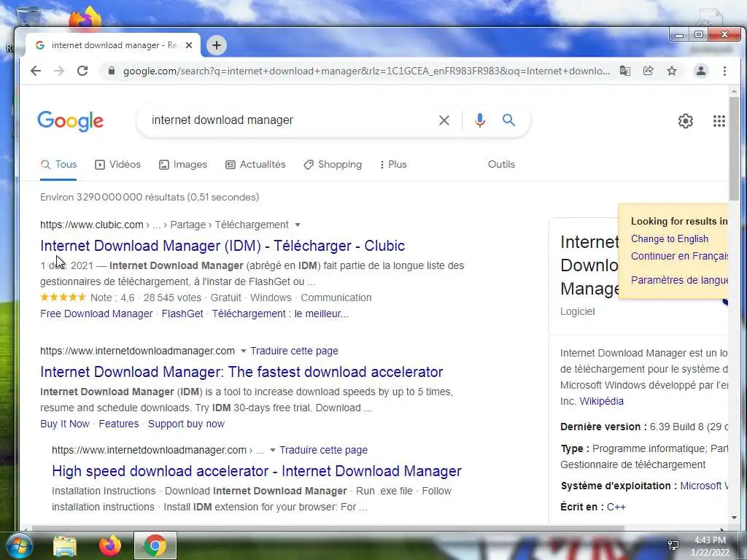
Task: Launch Firefox from the taskbar
Action: pyautogui.click(x=110, y=545)
